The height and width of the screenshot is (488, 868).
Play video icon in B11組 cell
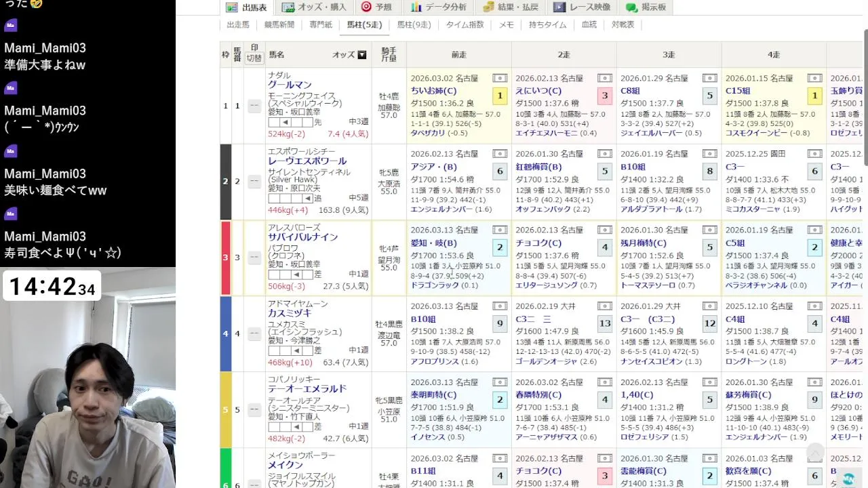(500, 459)
